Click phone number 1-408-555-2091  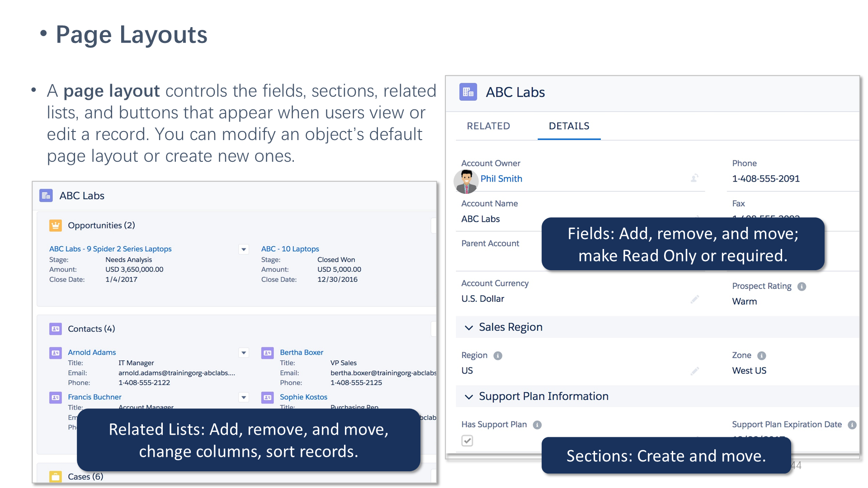pyautogui.click(x=766, y=178)
